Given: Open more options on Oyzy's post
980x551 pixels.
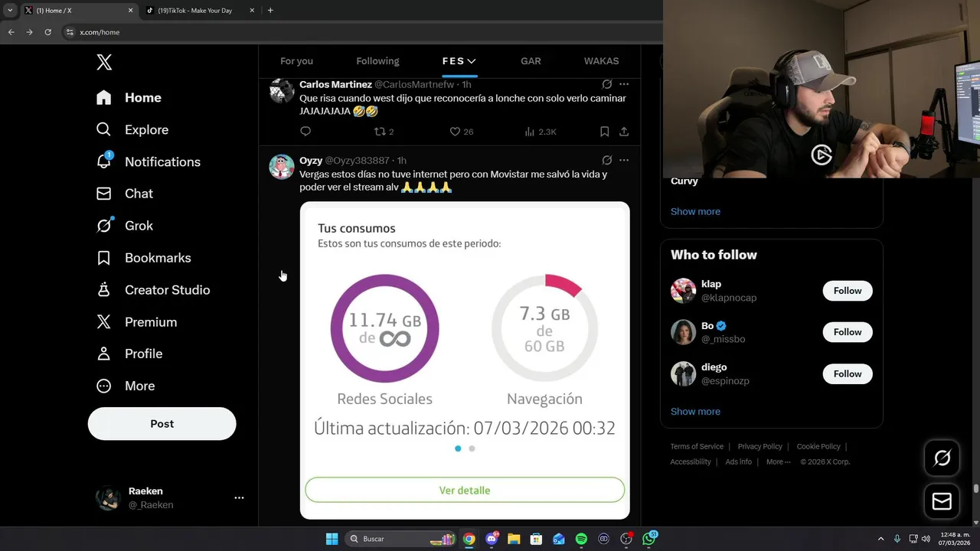Looking at the screenshot, I should point(624,161).
